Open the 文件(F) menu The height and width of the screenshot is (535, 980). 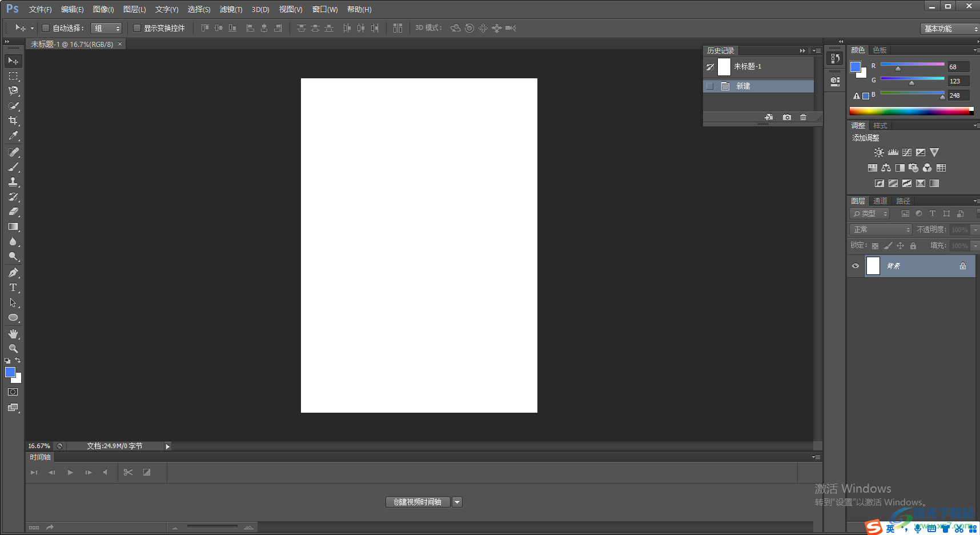[x=40, y=10]
